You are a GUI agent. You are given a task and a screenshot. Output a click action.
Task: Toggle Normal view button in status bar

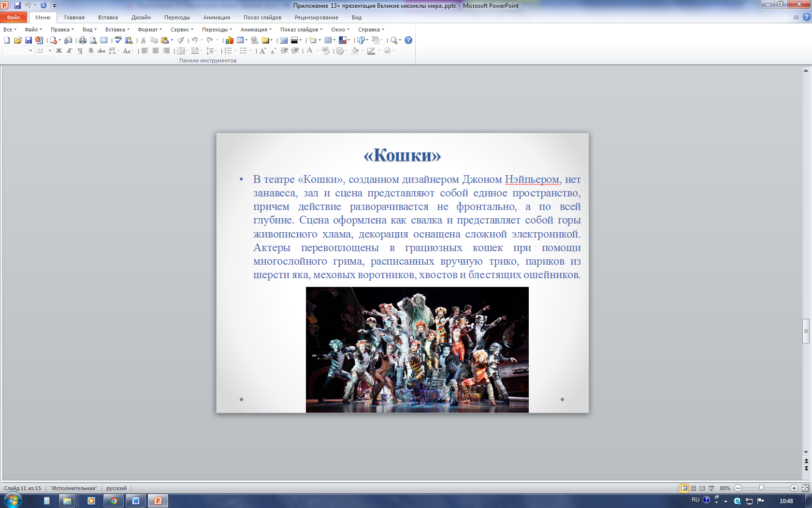coord(684,488)
